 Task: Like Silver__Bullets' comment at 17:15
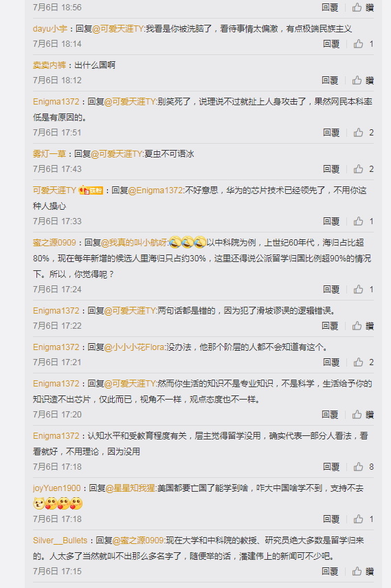[x=357, y=571]
